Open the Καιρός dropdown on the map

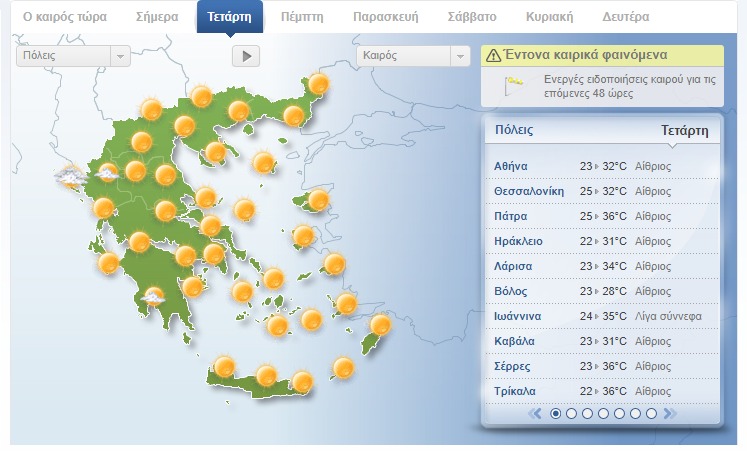click(x=413, y=56)
